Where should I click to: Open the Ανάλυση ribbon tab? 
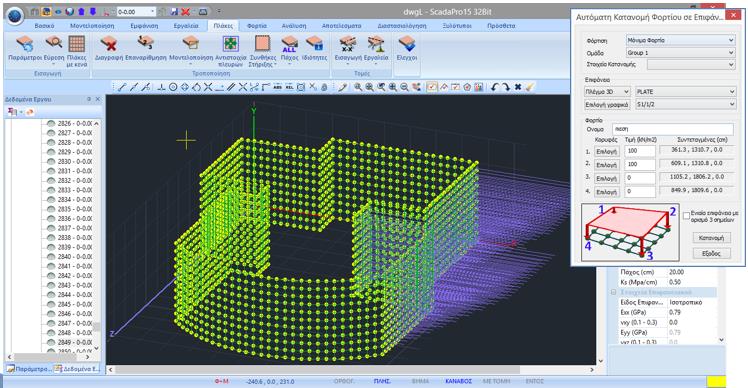[294, 26]
